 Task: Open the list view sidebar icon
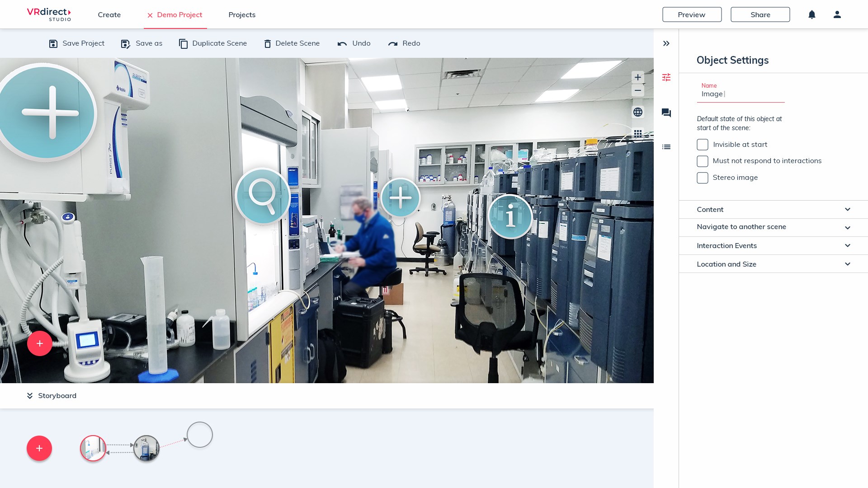click(x=666, y=147)
